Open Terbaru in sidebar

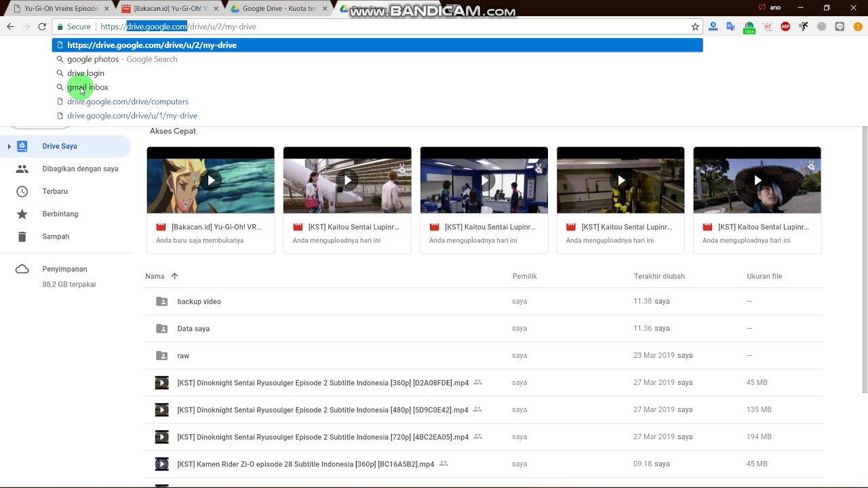click(x=55, y=191)
